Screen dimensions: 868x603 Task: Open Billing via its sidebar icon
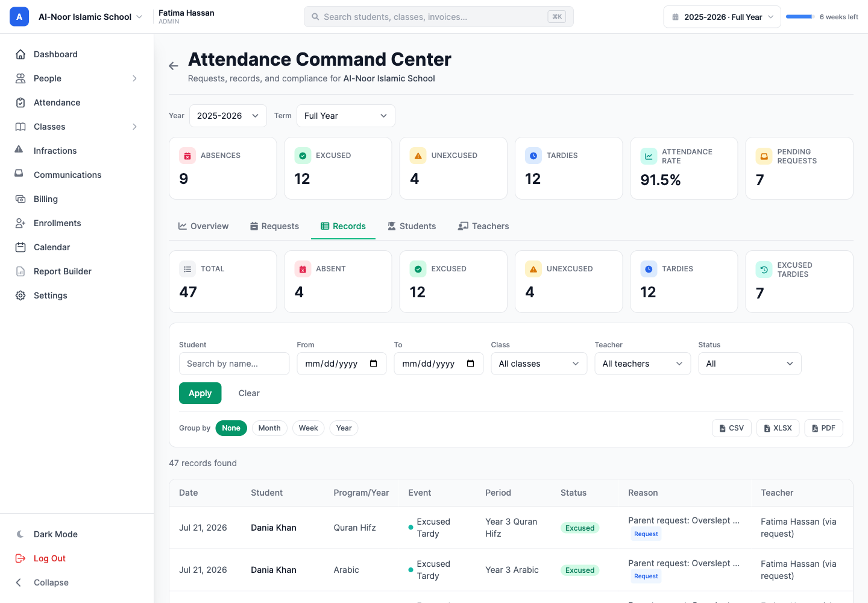(x=20, y=199)
